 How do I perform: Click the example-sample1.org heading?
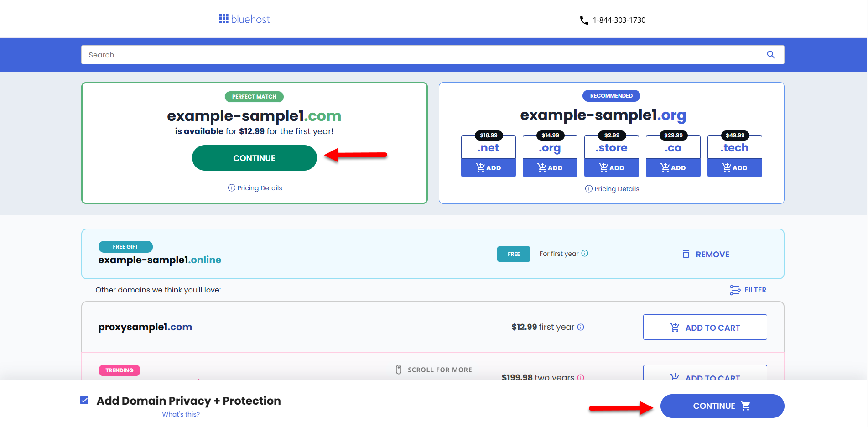click(x=603, y=115)
